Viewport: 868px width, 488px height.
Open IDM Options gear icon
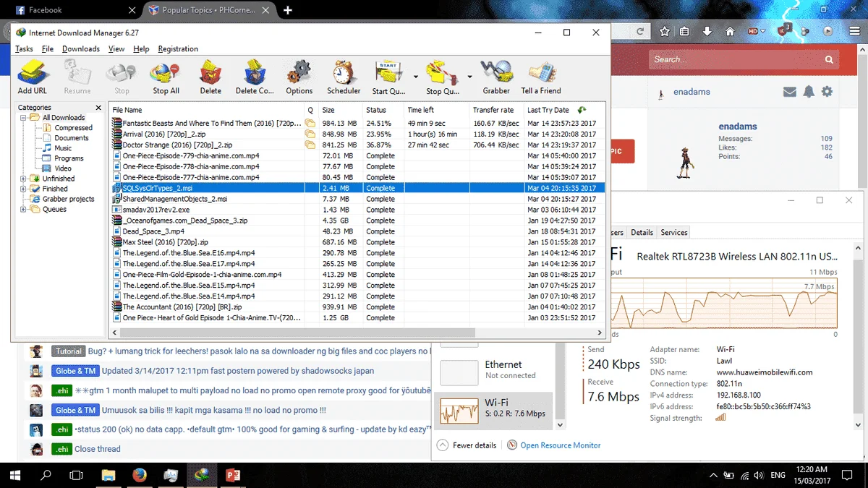click(x=299, y=78)
